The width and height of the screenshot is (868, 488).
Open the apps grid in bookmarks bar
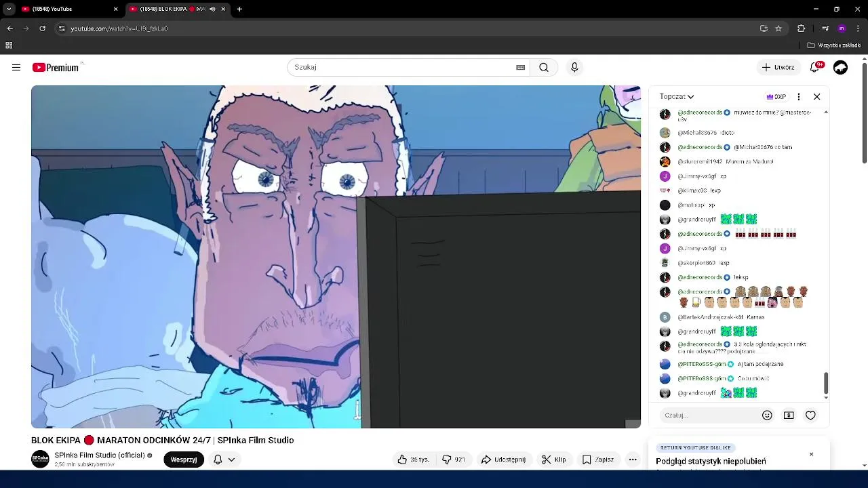(x=9, y=45)
